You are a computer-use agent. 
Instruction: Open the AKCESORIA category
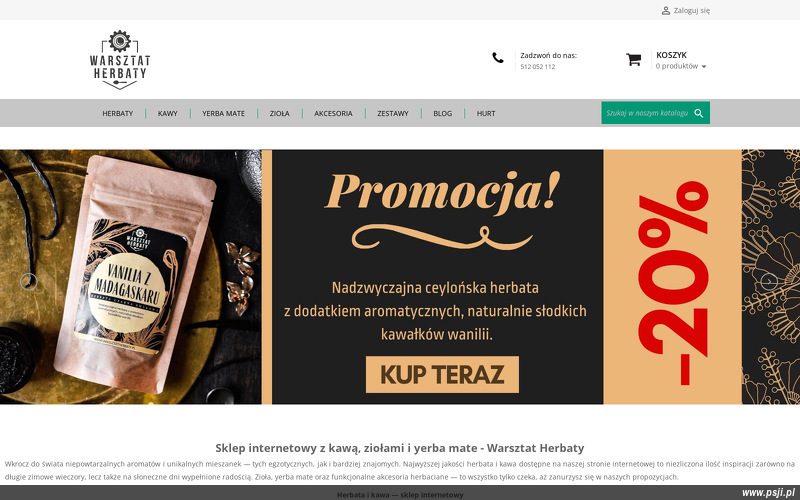pyautogui.click(x=333, y=113)
